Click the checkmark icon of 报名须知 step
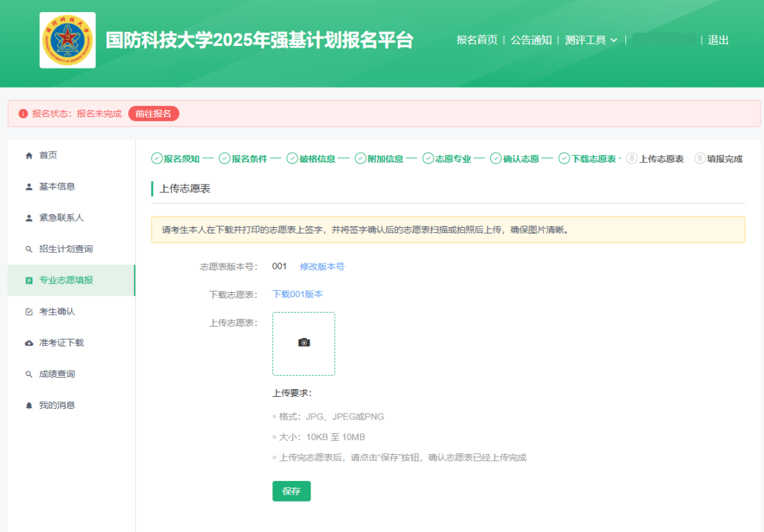The height and width of the screenshot is (532, 764). [157, 158]
